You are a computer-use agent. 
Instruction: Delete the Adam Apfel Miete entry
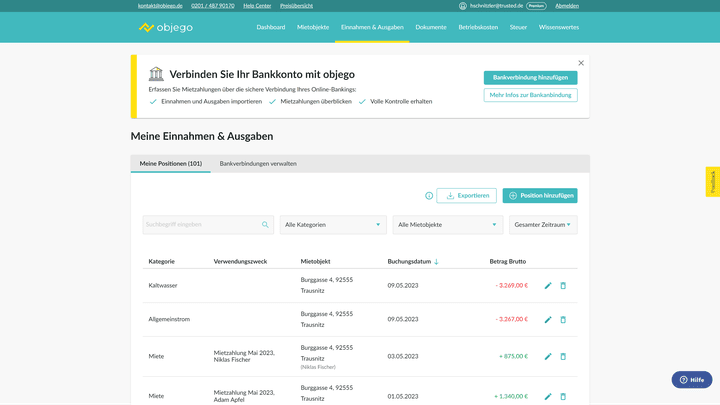coord(563,396)
